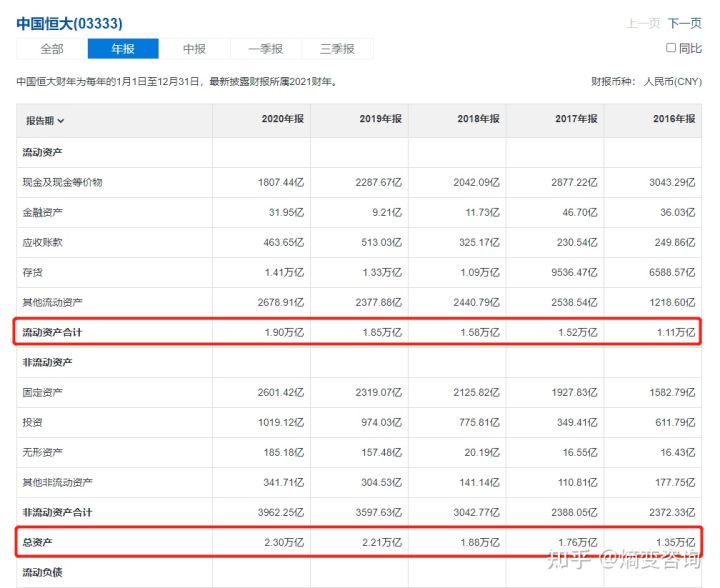Viewport: 720px width, 588px height.
Task: Click the 中国恒大(03333) title
Action: click(69, 23)
